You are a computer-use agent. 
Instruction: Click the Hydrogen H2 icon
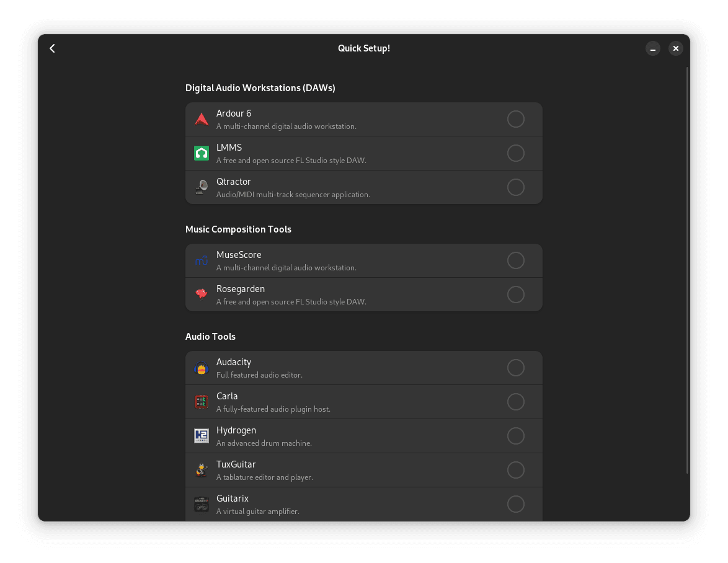click(x=202, y=436)
